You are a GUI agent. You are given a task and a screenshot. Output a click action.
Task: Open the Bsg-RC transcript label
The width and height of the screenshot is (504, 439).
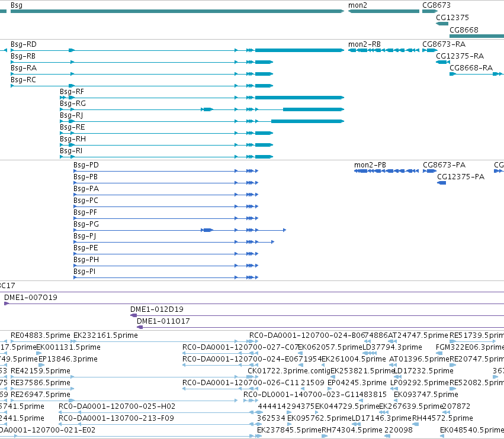pos(23,80)
